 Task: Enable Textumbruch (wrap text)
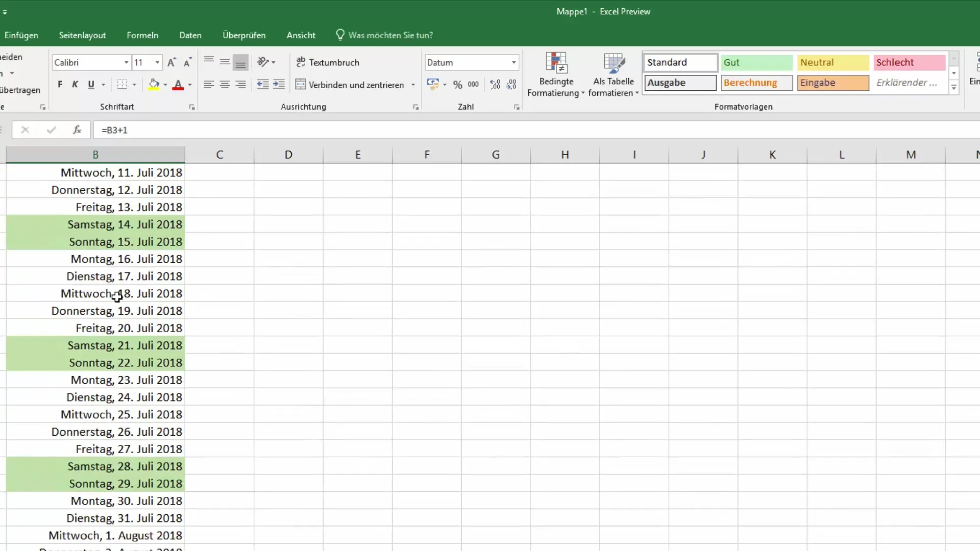[x=327, y=62]
